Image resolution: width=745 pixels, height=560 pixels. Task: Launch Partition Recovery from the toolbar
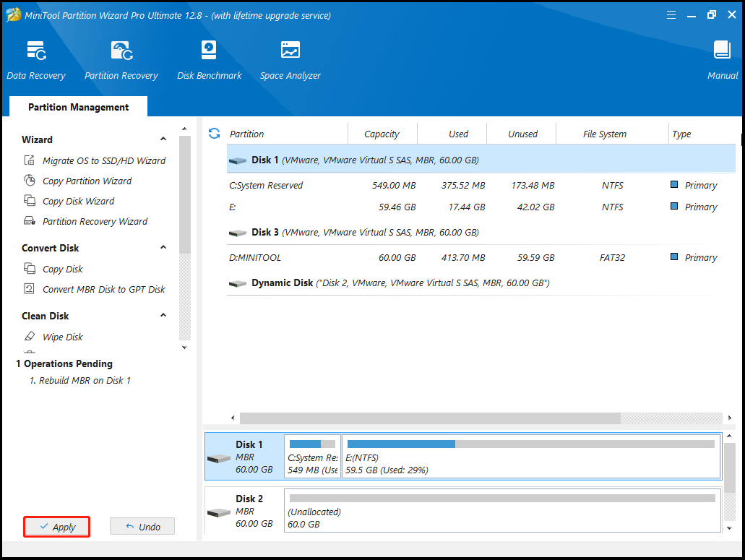(121, 59)
